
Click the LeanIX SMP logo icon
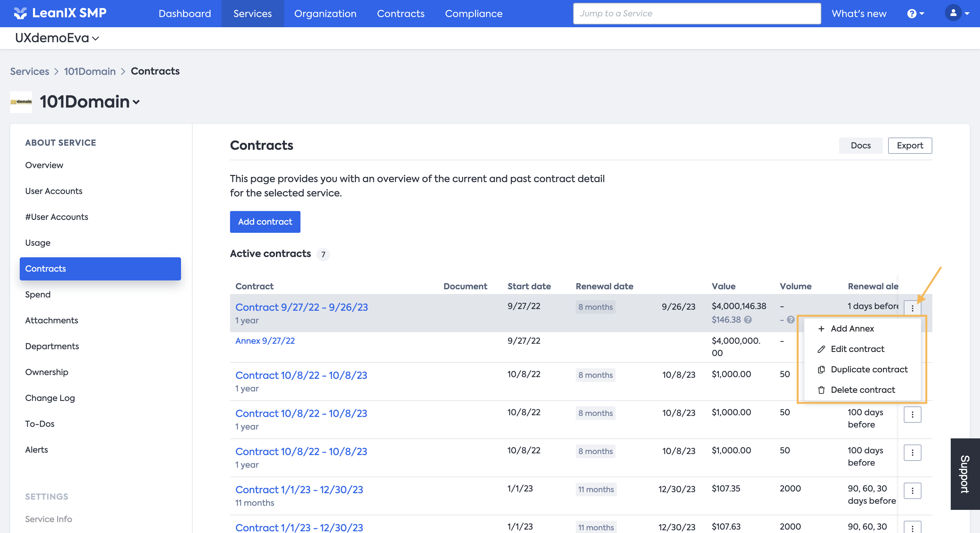click(x=20, y=13)
